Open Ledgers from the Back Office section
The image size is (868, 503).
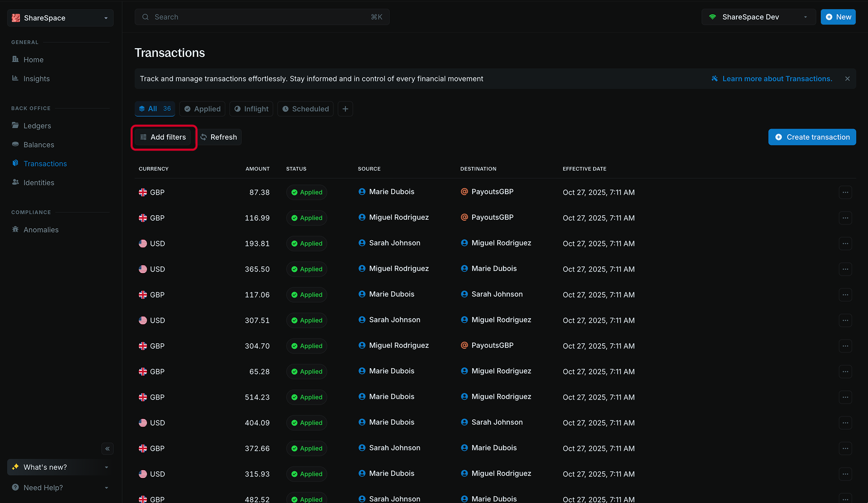tap(37, 125)
